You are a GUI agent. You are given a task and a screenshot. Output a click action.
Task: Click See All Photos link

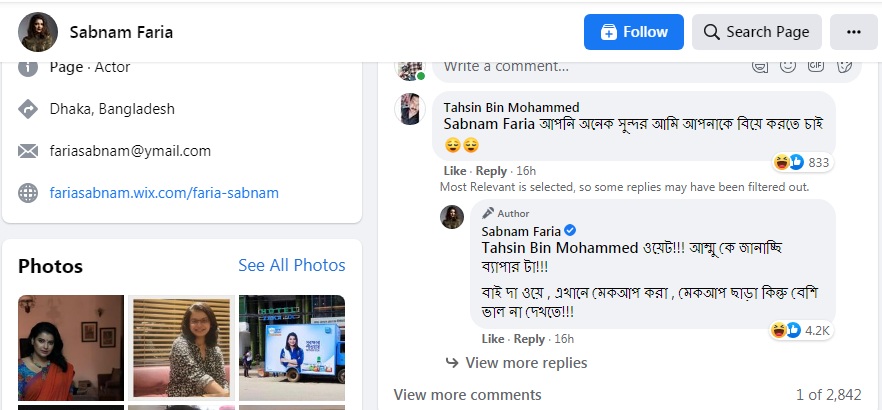[291, 265]
